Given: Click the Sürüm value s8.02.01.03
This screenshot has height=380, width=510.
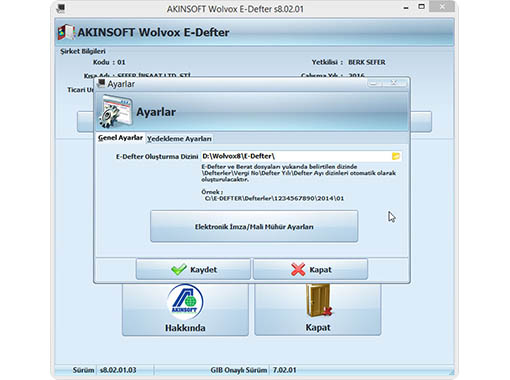Looking at the screenshot, I should (118, 370).
